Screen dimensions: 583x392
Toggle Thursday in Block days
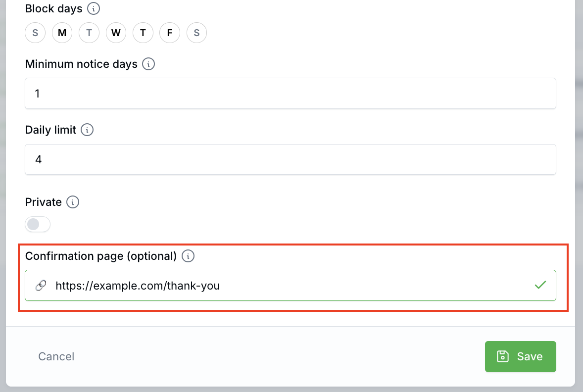(143, 33)
